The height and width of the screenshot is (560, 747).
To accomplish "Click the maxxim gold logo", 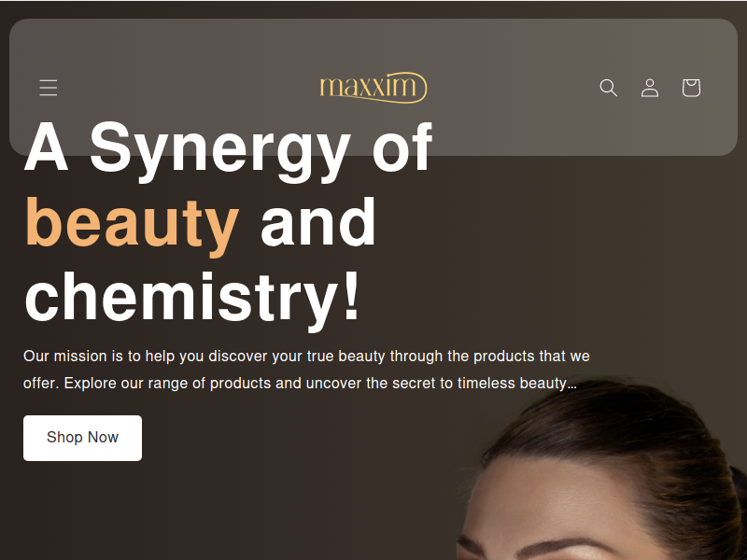I will click(x=373, y=88).
